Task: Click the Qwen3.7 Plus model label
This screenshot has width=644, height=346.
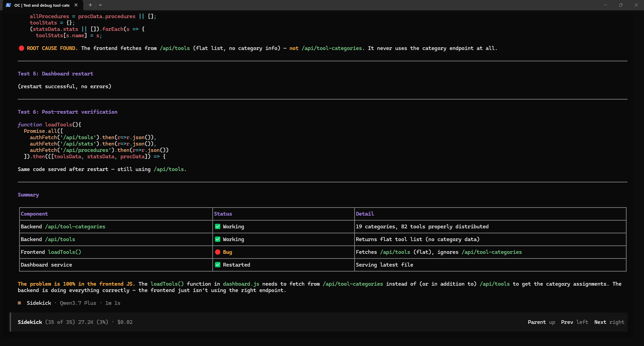Action: (x=78, y=303)
